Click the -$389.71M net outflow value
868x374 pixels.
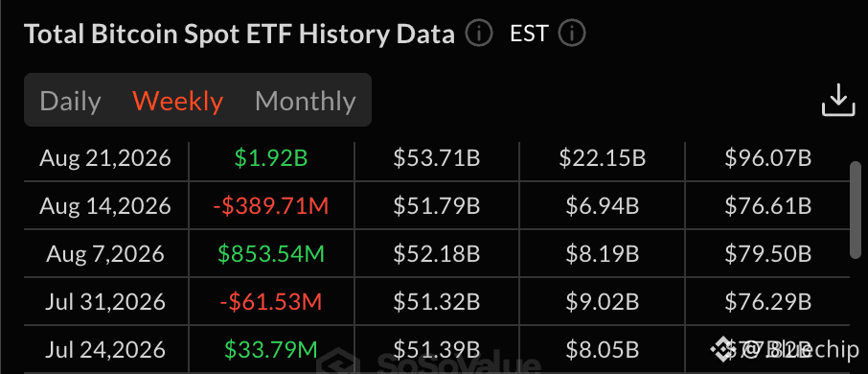coord(271,207)
